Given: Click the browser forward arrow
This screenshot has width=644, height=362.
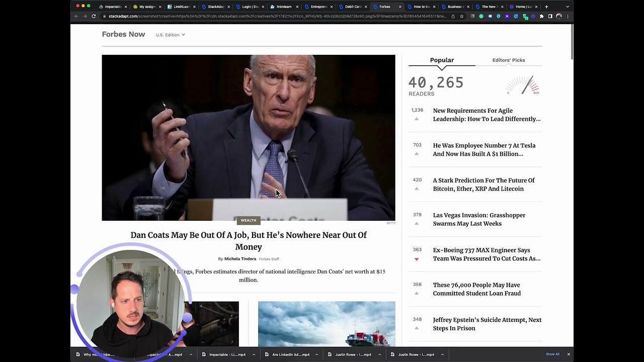Looking at the screenshot, I should pos(85,16).
